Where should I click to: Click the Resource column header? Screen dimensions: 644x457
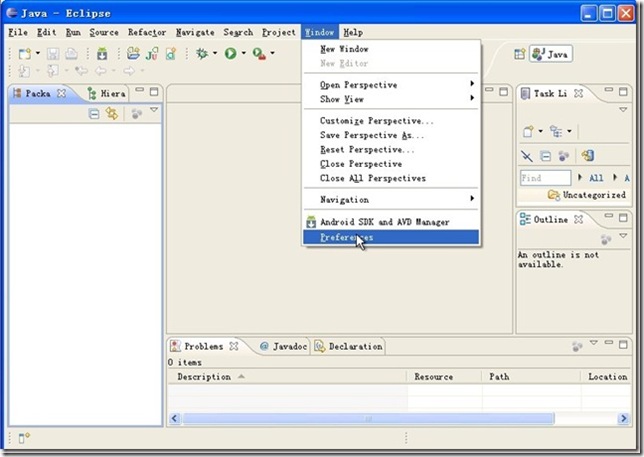pyautogui.click(x=444, y=377)
